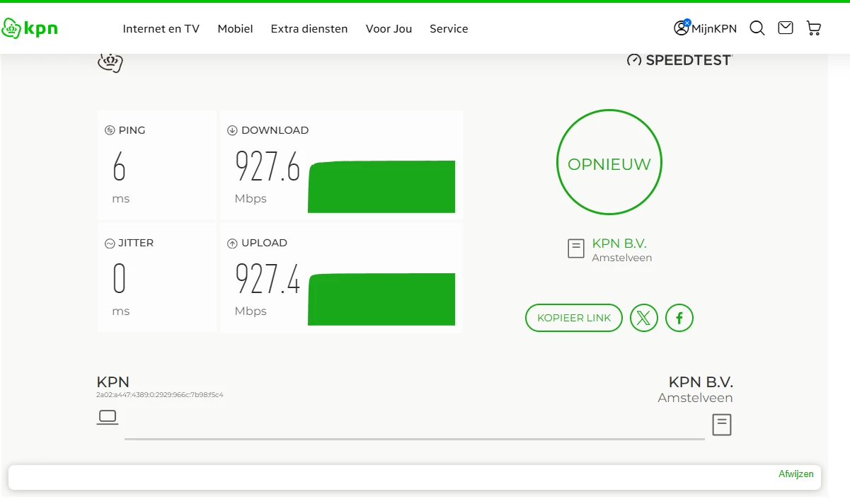Click the KOPIEER LINK button

point(573,318)
